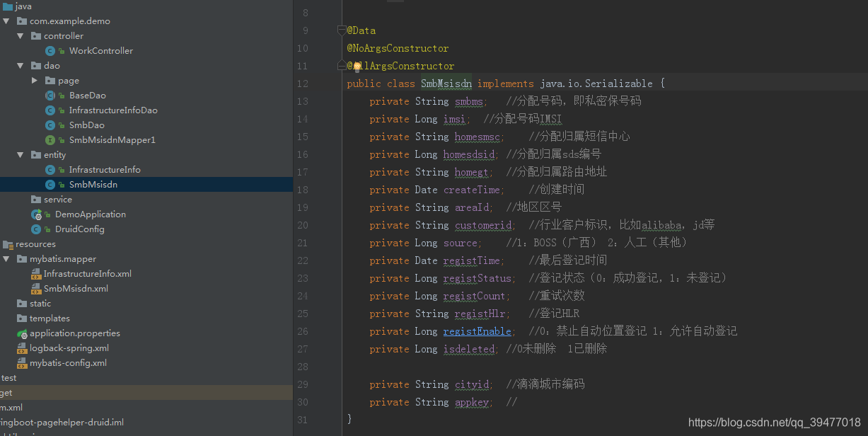Click line number 28 in the gutter
The width and height of the screenshot is (868, 436).
[302, 367]
